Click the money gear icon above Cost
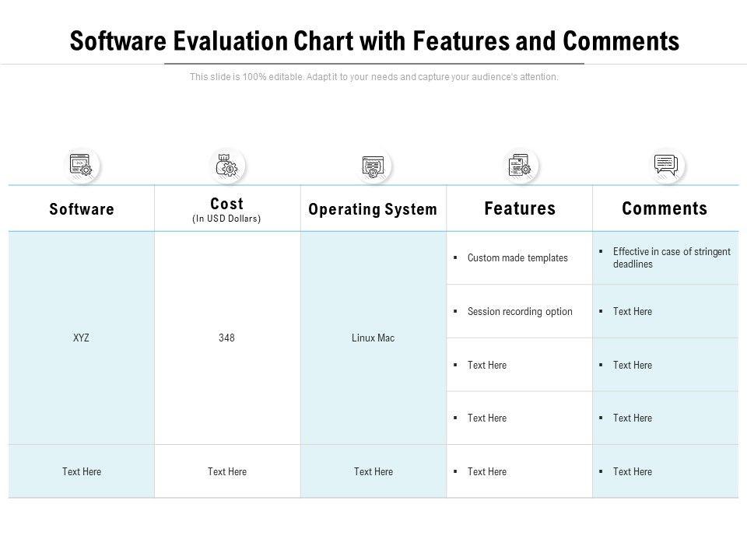Screen dimensions: 747x560 click(x=227, y=165)
